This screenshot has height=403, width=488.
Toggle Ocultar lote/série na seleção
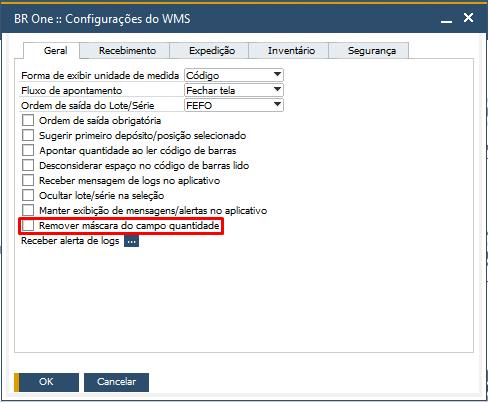[28, 195]
